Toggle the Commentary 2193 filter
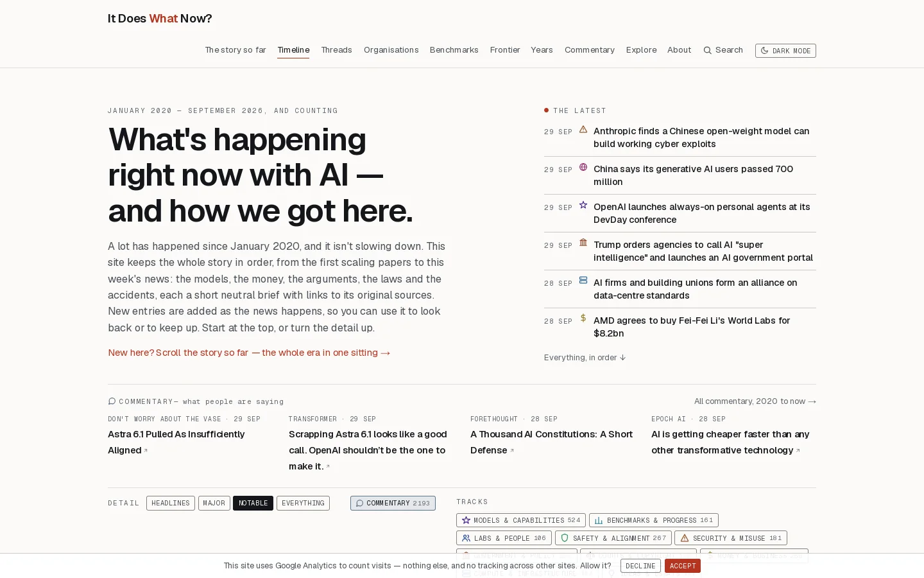Screen dimensions: 924x578 (x=393, y=503)
